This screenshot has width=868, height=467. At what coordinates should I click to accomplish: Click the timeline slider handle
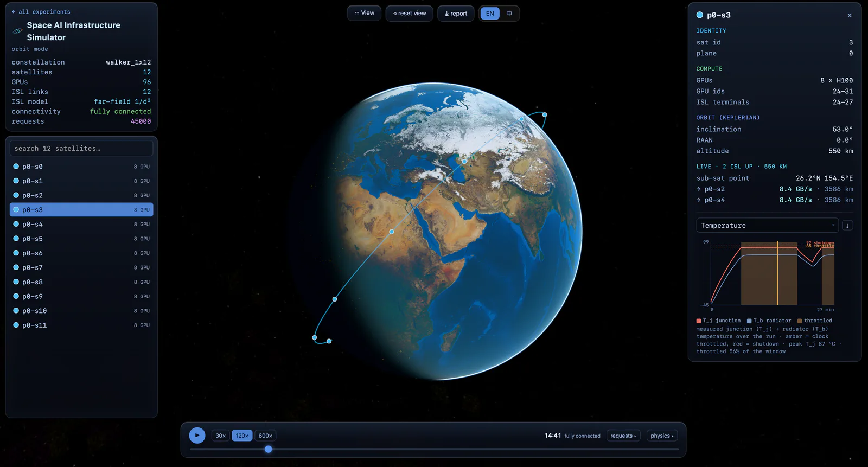pyautogui.click(x=268, y=449)
